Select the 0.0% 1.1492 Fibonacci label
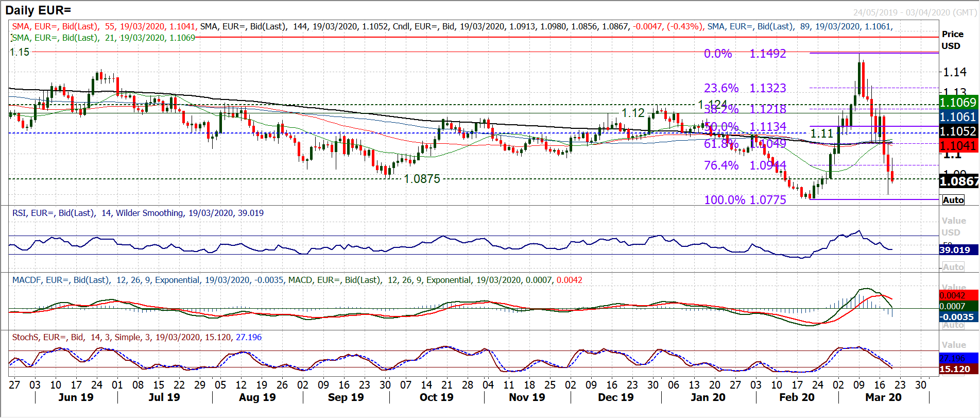Viewport: 980px width, 418px height. pyautogui.click(x=745, y=54)
